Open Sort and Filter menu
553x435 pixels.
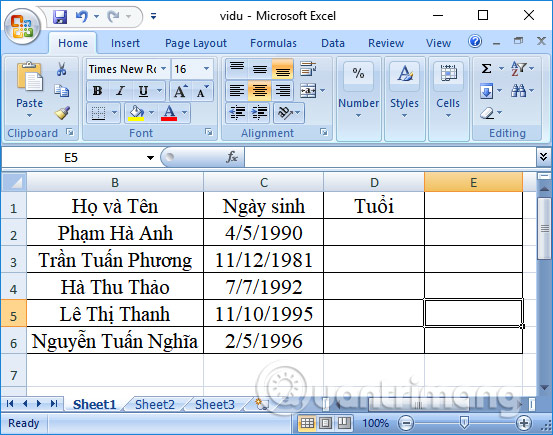click(522, 68)
